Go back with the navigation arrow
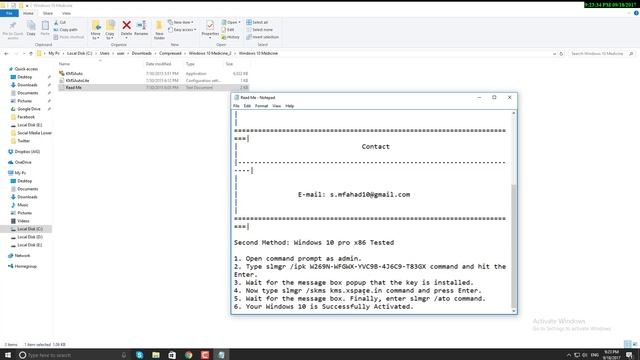 (6, 53)
